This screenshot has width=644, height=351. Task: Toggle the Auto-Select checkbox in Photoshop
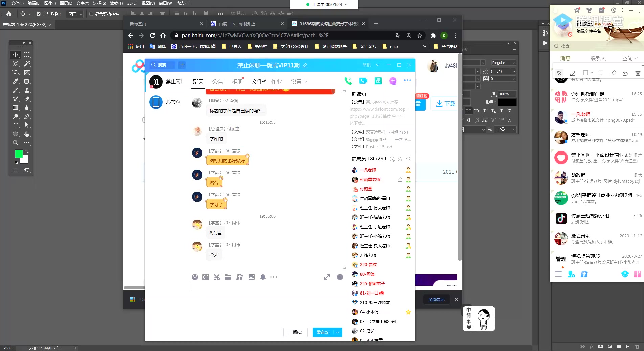39,14
